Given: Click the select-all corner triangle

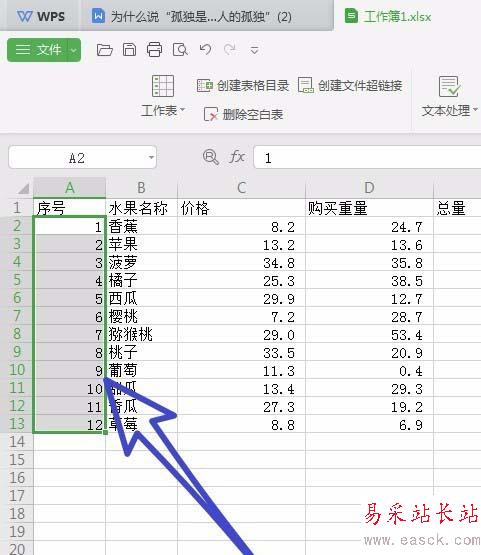Looking at the screenshot, I should pos(23,188).
